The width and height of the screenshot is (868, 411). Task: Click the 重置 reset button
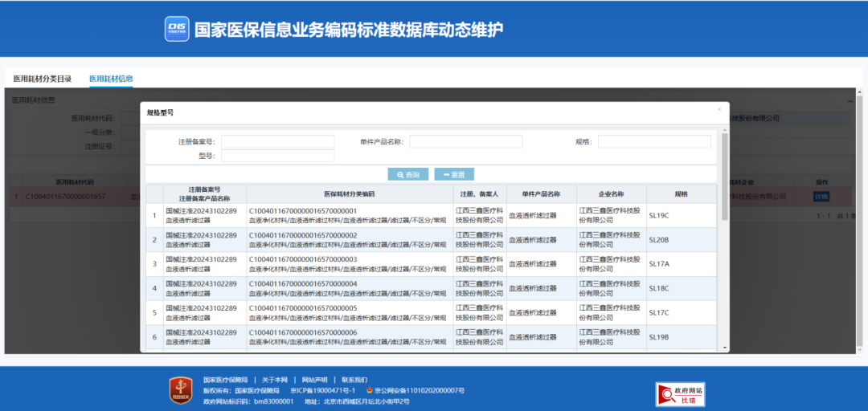454,174
